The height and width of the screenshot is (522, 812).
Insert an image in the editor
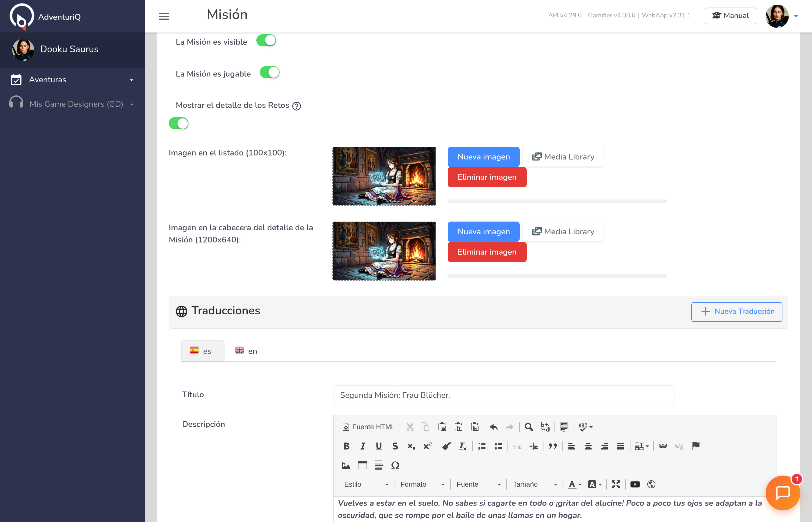tap(346, 465)
